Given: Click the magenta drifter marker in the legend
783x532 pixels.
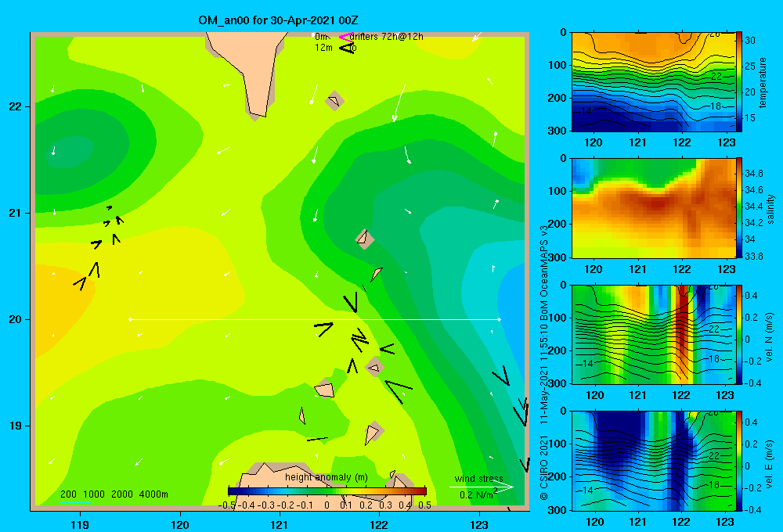Looking at the screenshot, I should pyautogui.click(x=346, y=37).
